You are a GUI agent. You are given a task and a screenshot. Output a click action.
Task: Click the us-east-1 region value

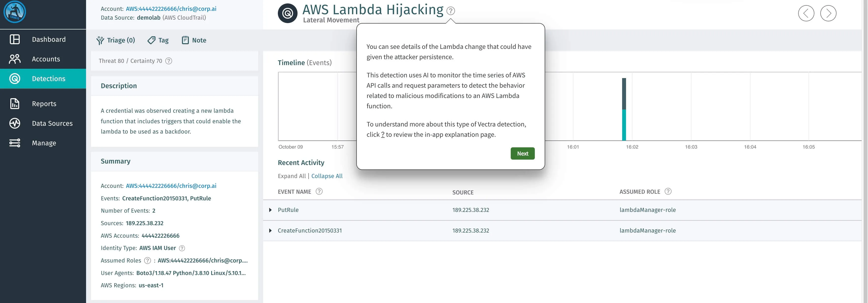151,286
